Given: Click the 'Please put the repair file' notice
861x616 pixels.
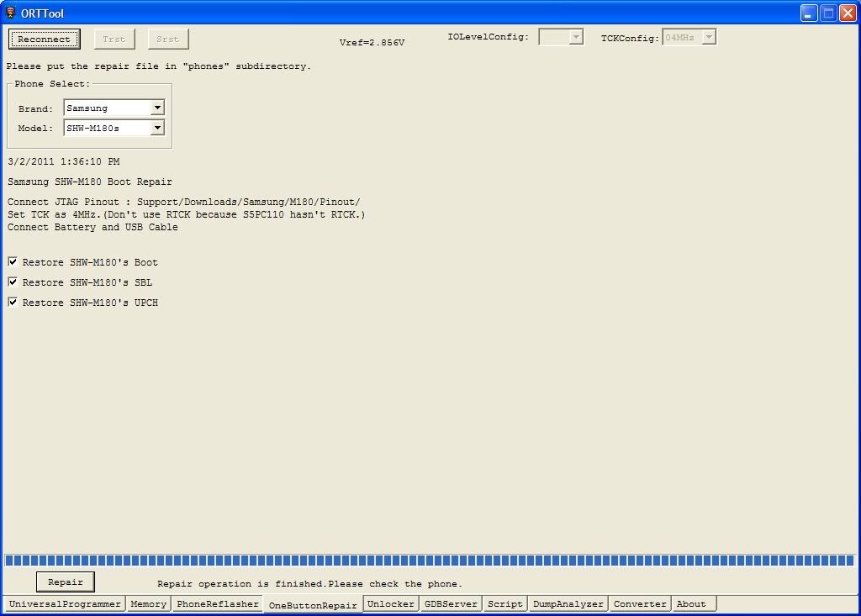Looking at the screenshot, I should point(159,66).
